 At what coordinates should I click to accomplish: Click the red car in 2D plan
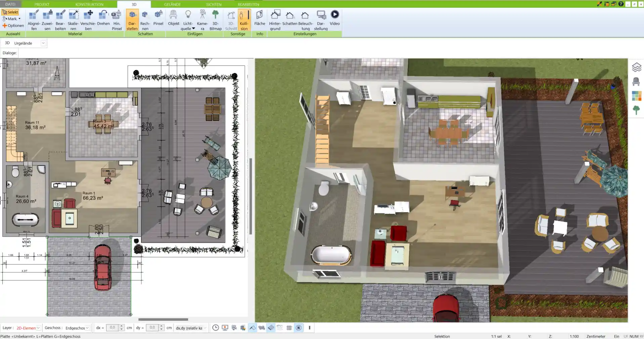(x=102, y=268)
